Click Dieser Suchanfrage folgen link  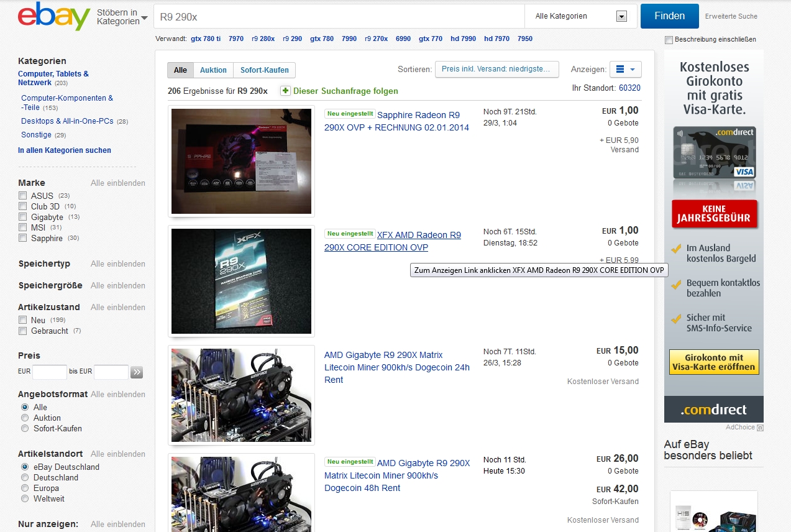coord(345,91)
